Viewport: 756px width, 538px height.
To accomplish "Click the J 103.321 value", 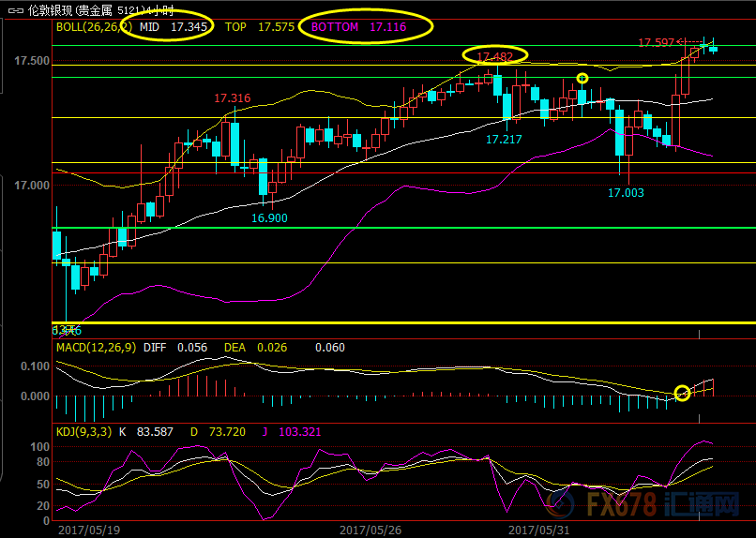I will tap(291, 431).
